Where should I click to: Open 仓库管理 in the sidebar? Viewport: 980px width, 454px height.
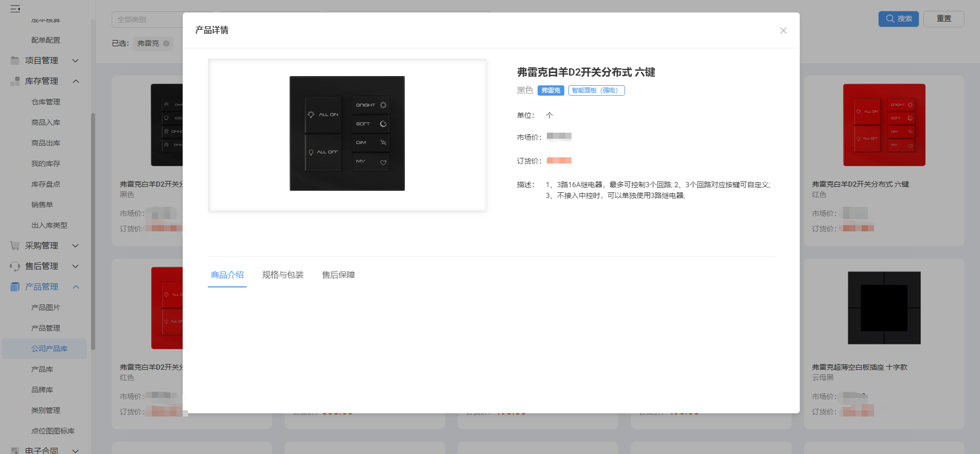[x=46, y=102]
